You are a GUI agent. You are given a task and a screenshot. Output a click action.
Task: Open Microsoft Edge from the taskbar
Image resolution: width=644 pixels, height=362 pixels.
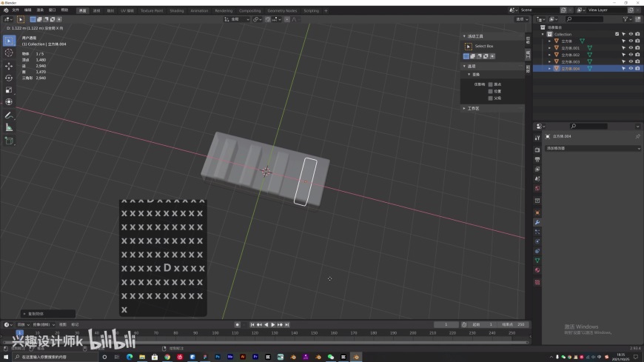[130, 357]
